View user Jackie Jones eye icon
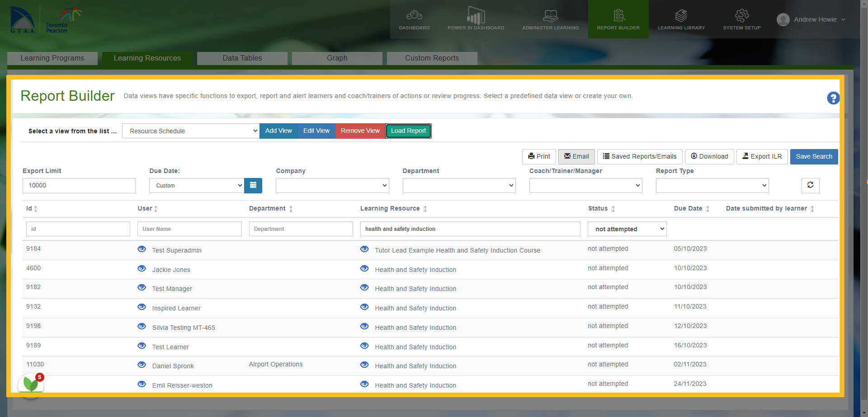The width and height of the screenshot is (868, 417). click(x=142, y=268)
